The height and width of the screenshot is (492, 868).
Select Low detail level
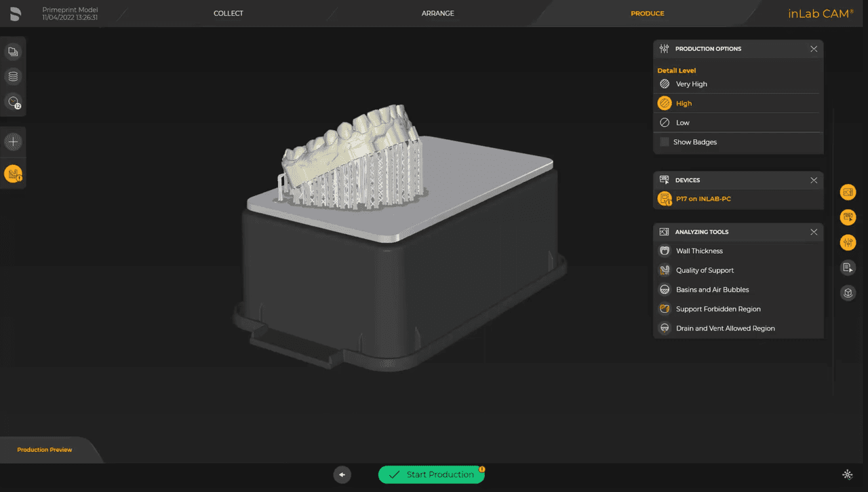(683, 122)
